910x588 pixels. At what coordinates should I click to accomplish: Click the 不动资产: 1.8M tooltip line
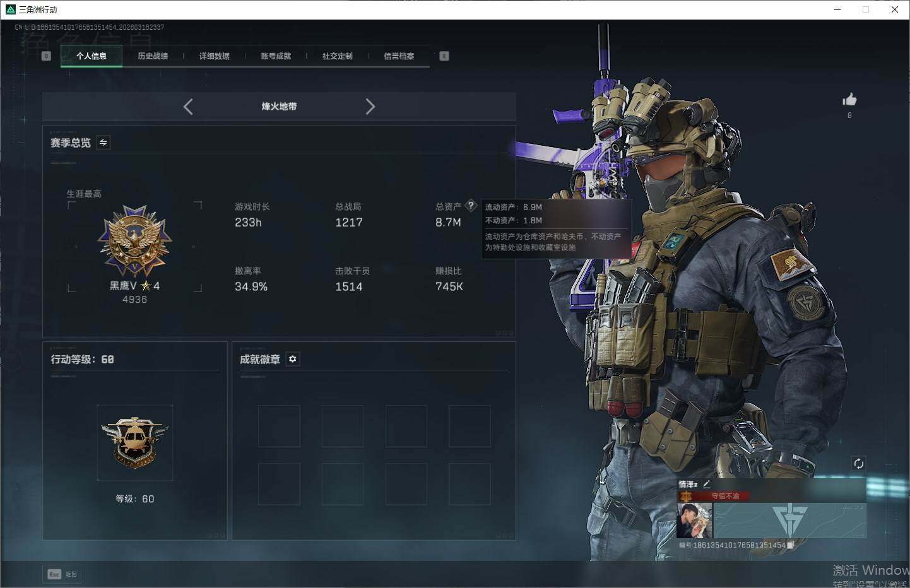point(514,220)
